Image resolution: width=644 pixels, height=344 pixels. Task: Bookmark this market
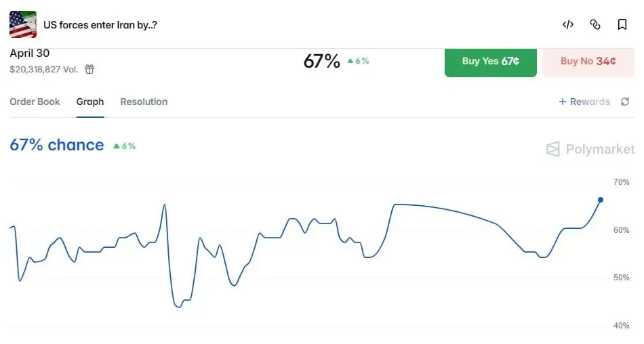tap(622, 25)
